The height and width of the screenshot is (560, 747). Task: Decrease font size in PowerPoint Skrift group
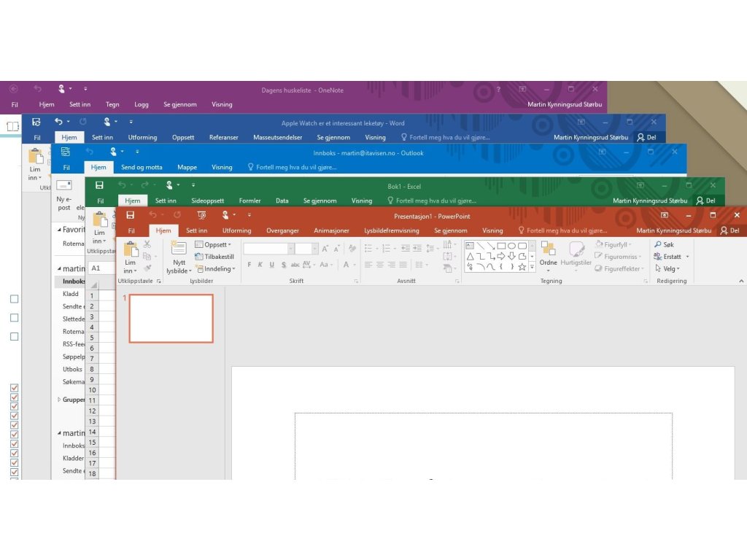click(336, 249)
